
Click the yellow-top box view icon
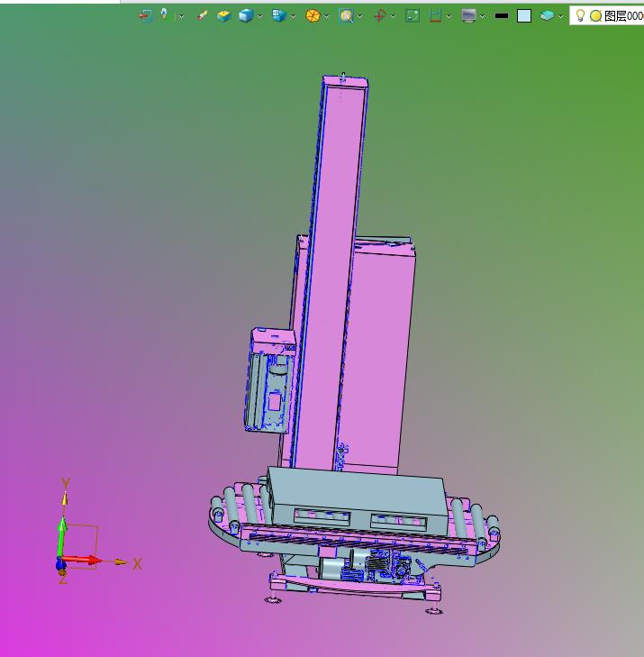tap(223, 16)
